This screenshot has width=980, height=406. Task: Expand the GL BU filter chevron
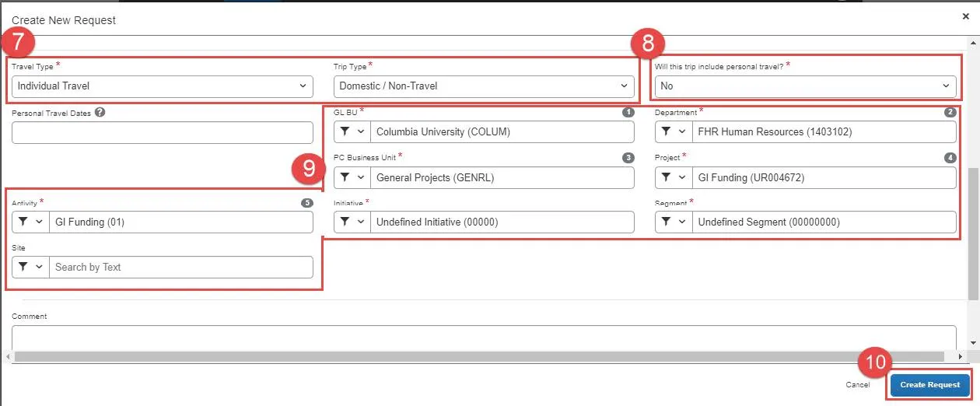click(x=361, y=132)
